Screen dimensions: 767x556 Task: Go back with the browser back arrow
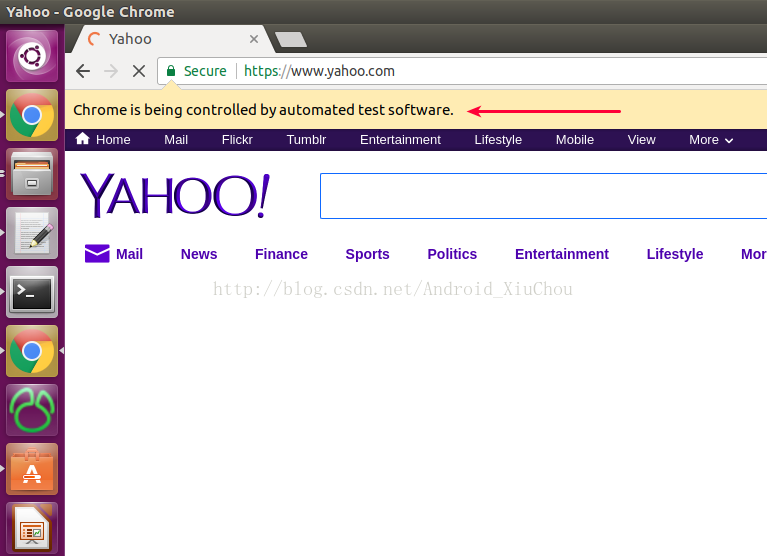(x=83, y=71)
